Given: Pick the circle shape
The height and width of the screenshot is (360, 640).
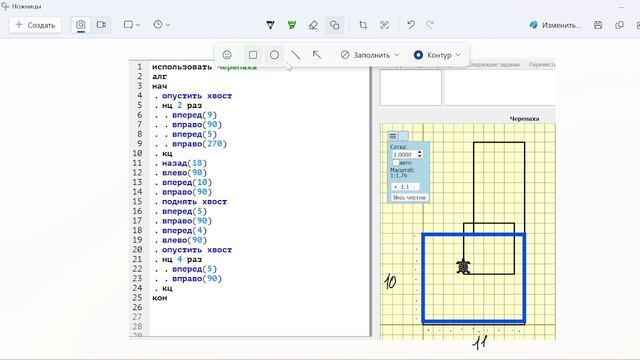Looking at the screenshot, I should coord(274,55).
